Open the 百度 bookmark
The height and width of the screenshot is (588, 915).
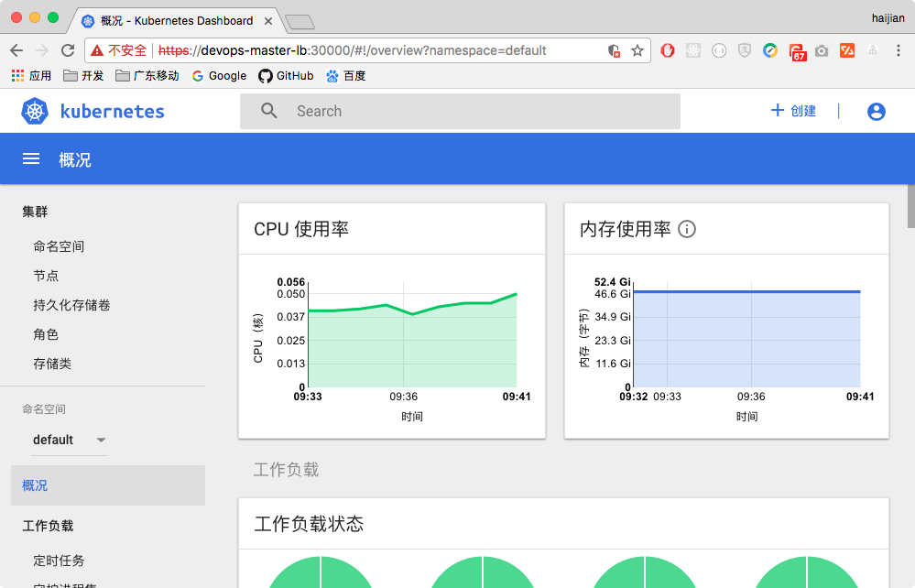click(x=345, y=76)
